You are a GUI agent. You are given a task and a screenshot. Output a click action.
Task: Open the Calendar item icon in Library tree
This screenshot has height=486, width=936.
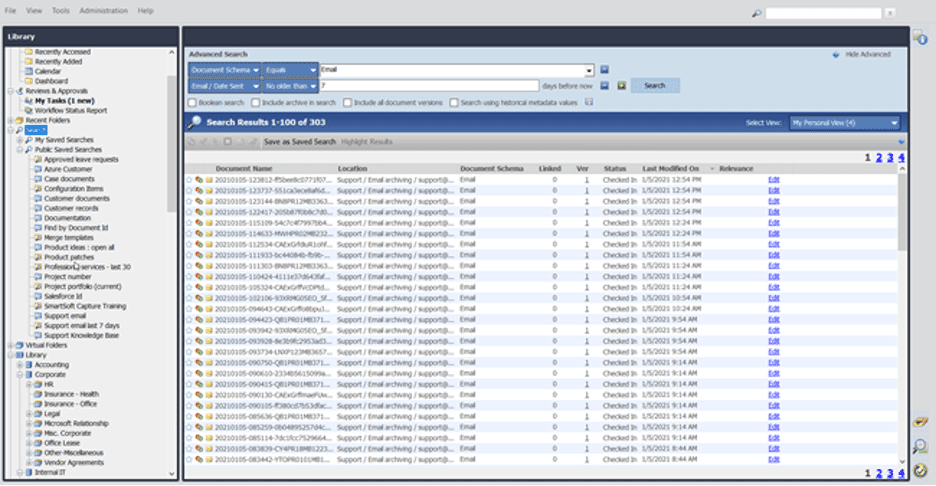pos(28,71)
